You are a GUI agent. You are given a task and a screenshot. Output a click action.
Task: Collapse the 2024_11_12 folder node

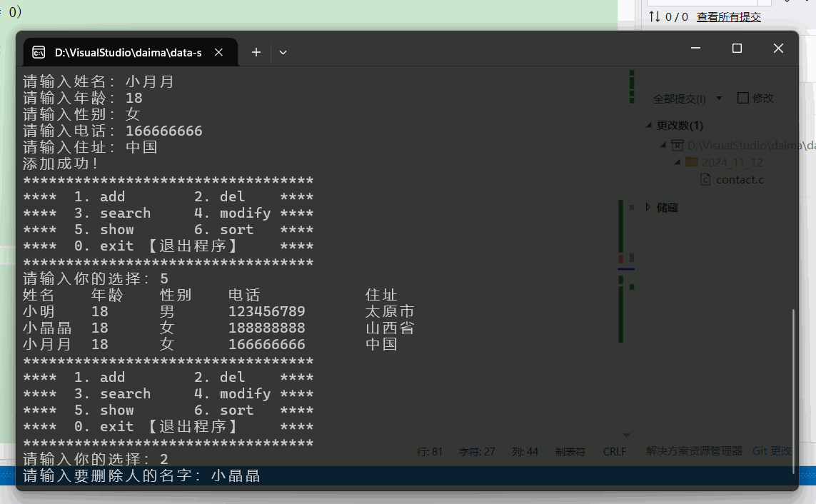click(x=678, y=162)
